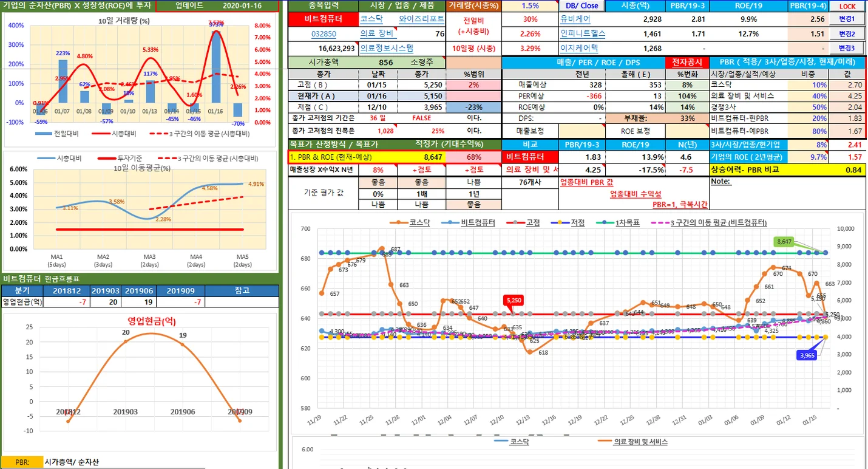Select the empty 매출보정 input cell
This screenshot has width=868, height=469.
[x=581, y=131]
